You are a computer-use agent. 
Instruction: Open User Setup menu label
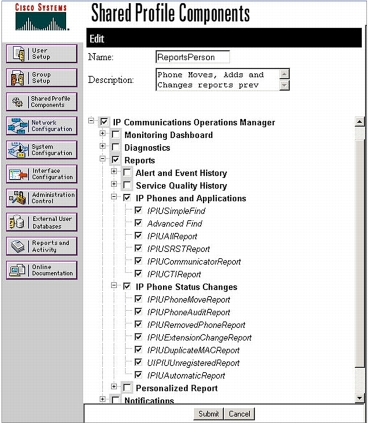coord(41,54)
